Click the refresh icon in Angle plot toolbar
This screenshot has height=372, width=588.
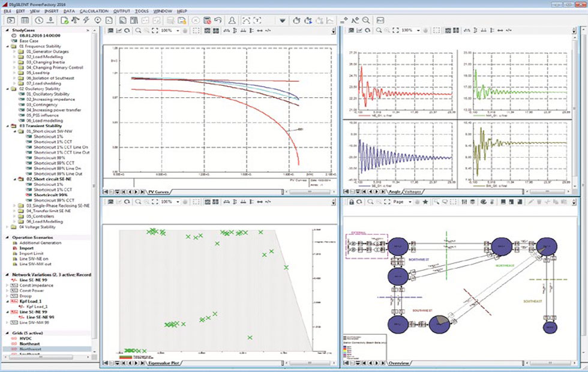pyautogui.click(x=367, y=31)
